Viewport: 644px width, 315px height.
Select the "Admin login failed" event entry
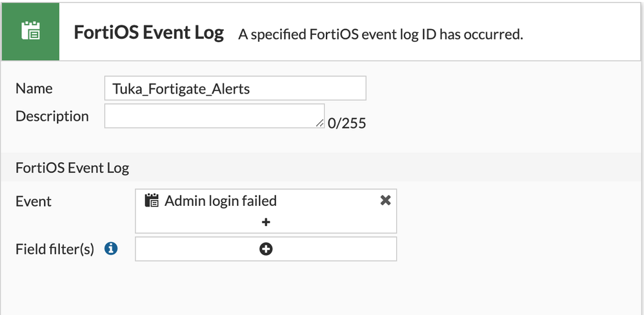coord(221,201)
